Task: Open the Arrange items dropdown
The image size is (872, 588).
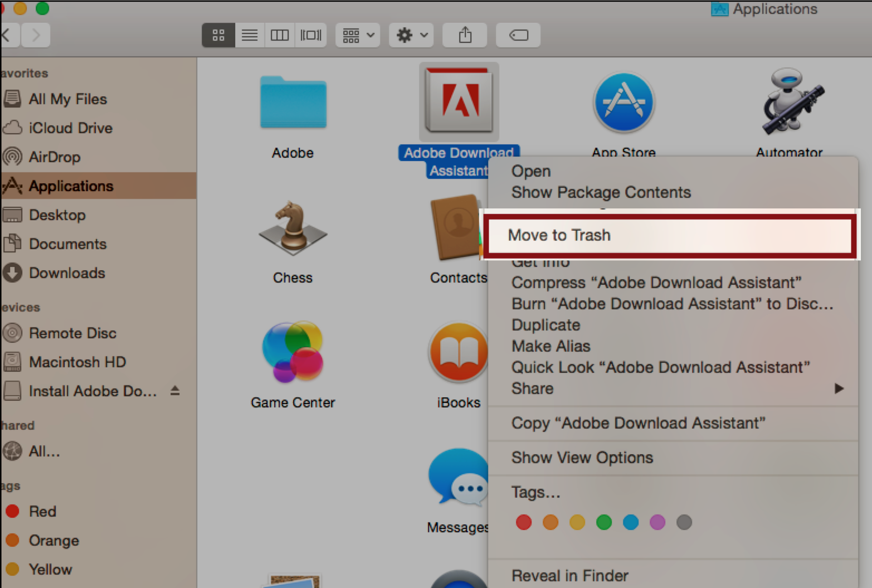Action: [x=358, y=36]
